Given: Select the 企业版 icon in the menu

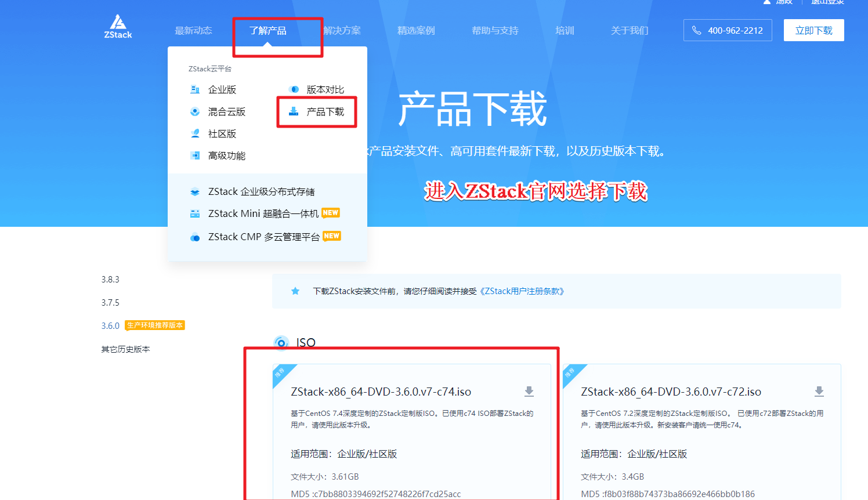Looking at the screenshot, I should coord(195,89).
